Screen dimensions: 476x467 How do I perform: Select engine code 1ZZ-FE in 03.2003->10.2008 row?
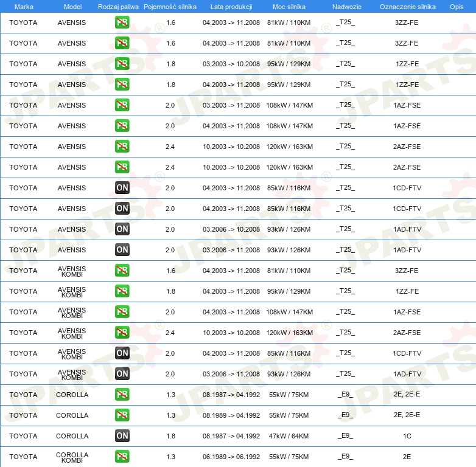tap(407, 64)
